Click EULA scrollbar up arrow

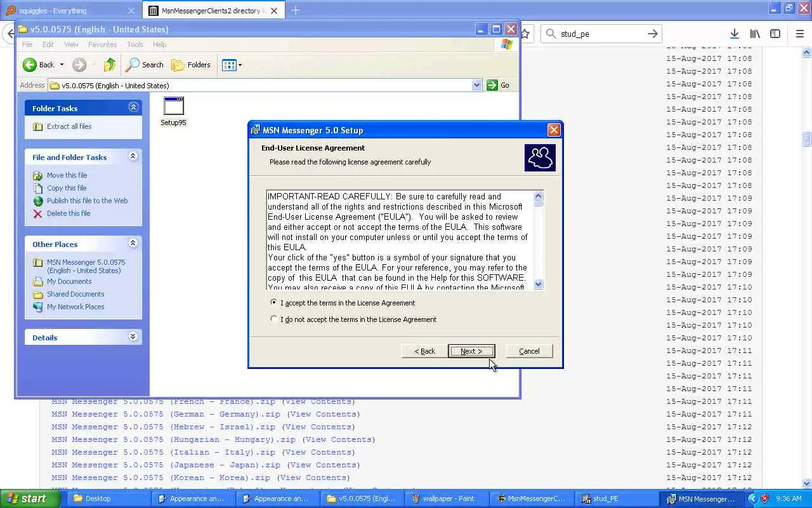point(539,196)
